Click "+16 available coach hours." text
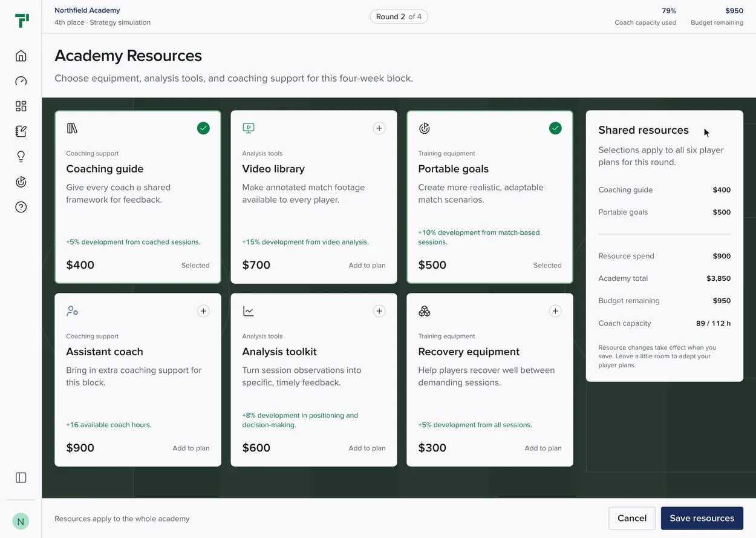Image resolution: width=756 pixels, height=538 pixels. point(109,425)
